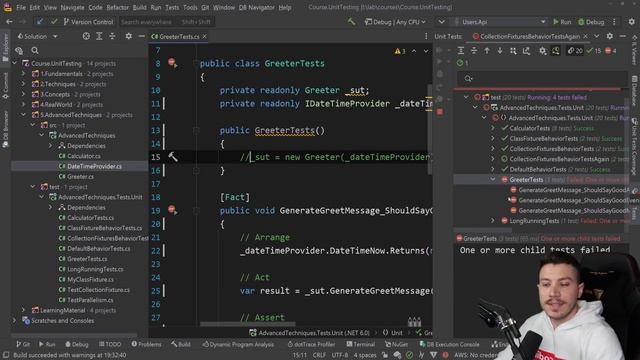Click the back navigation arrow in toolbar
The width and height of the screenshot is (640, 360).
pyautogui.click(x=9, y=22)
